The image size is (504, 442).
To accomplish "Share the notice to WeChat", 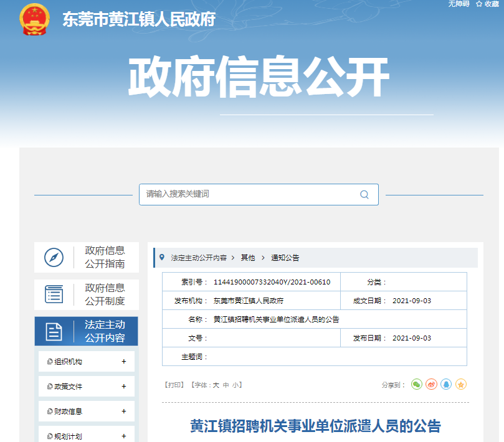I will 417,385.
